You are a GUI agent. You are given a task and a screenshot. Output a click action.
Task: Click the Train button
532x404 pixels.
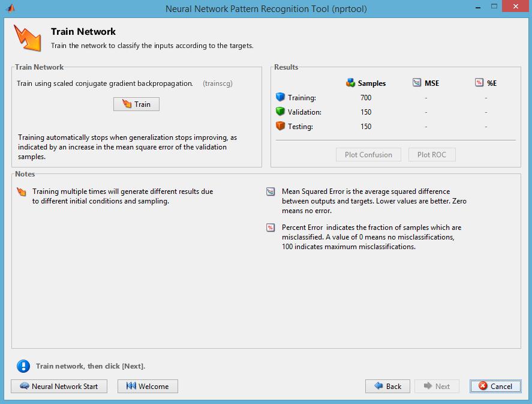136,104
